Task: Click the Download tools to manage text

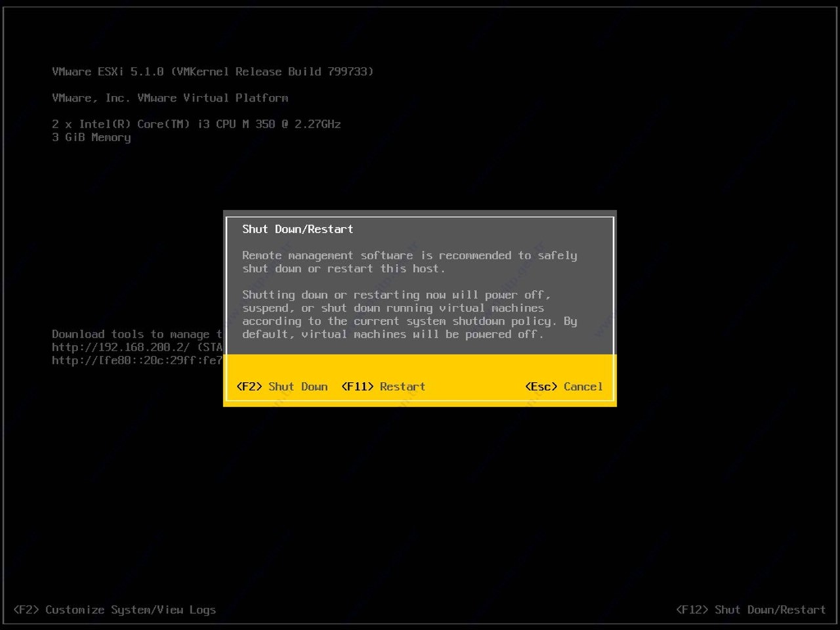Action: [137, 334]
